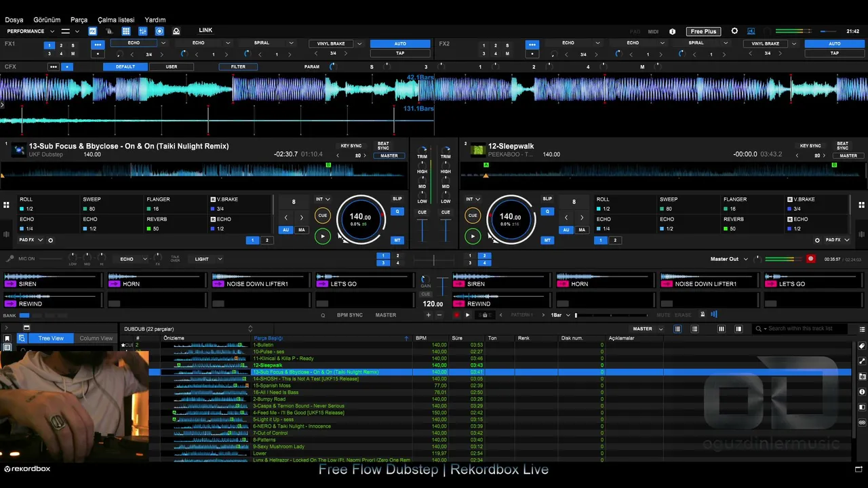This screenshot has width=868, height=488.
Task: Click the Free Plus plan button
Action: click(x=703, y=31)
